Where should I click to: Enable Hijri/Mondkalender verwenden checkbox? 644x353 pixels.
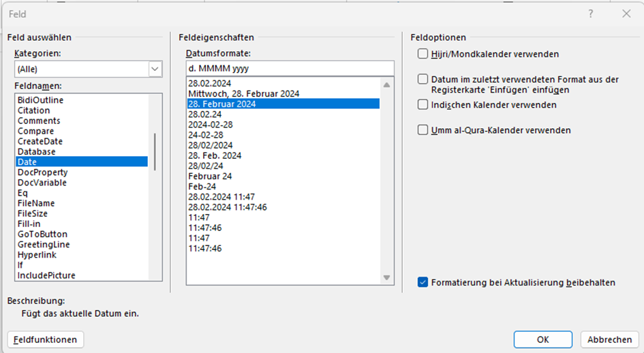point(423,54)
